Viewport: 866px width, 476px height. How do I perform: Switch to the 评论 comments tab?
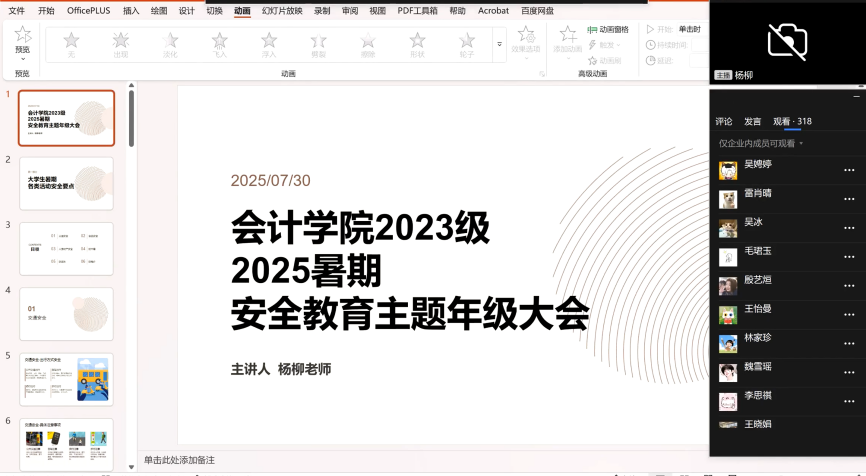click(x=724, y=122)
